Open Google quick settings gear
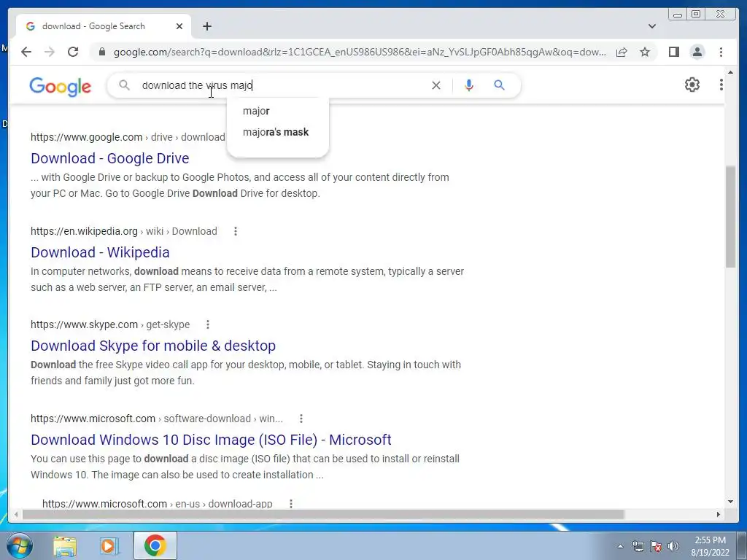The width and height of the screenshot is (747, 560). click(692, 85)
